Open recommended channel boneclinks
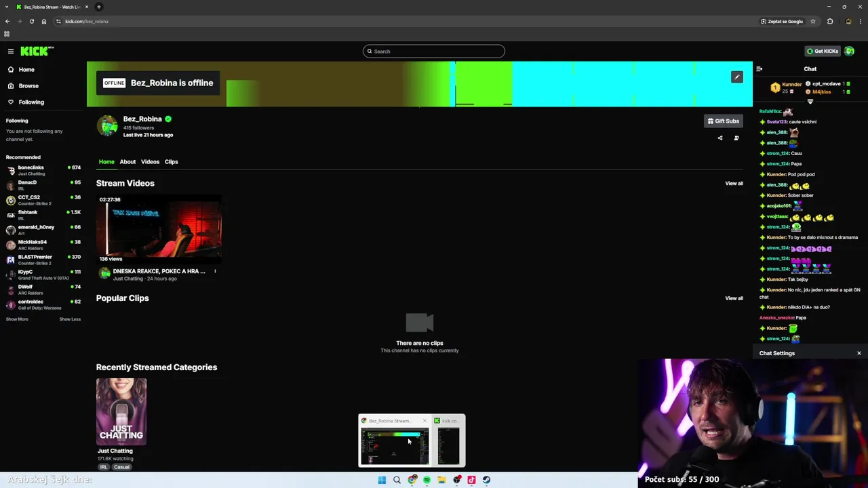 43,170
